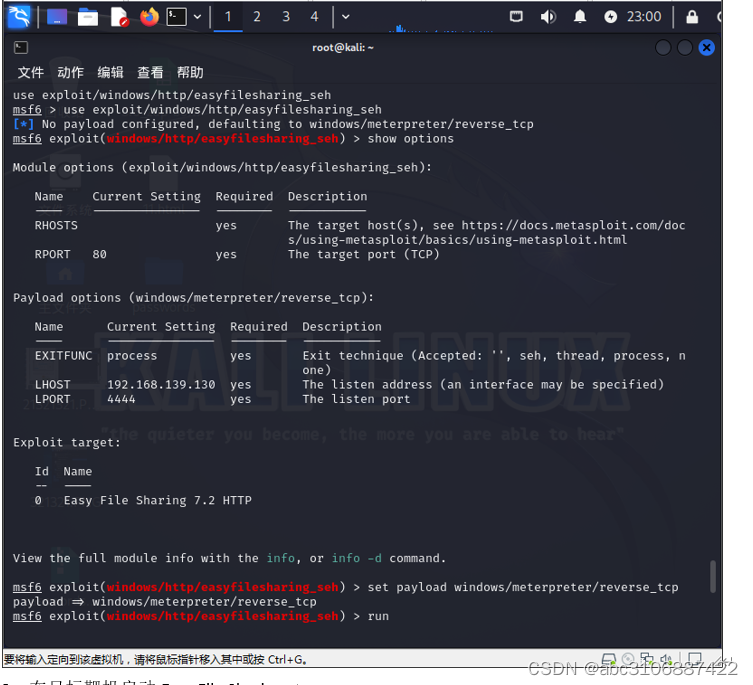Image resolution: width=753 pixels, height=685 pixels.
Task: Click the terminal vertical scrollbar handle
Action: click(x=713, y=576)
